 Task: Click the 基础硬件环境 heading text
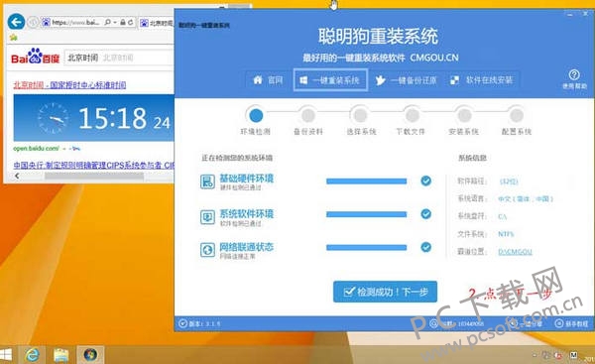pyautogui.click(x=247, y=179)
